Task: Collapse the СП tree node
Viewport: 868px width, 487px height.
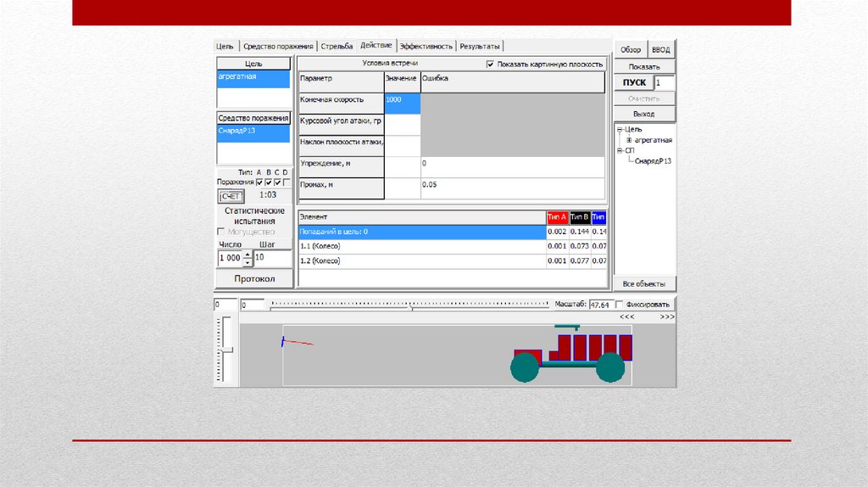Action: point(620,149)
